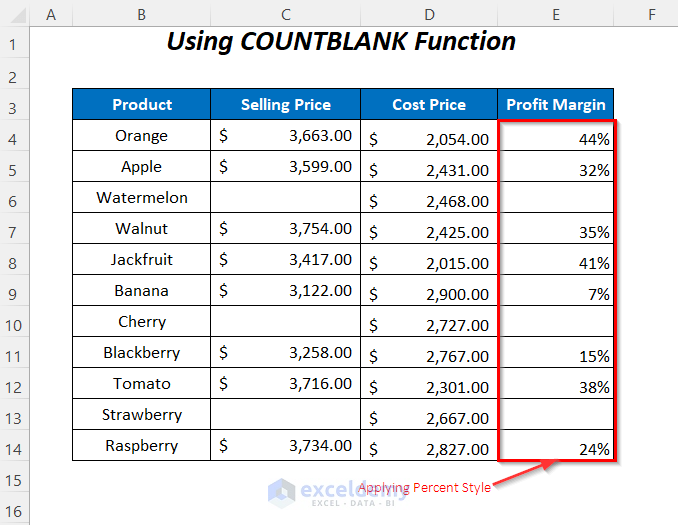Select the 7% profit margin cell
Viewport: 678px width, 525px height.
(x=556, y=290)
